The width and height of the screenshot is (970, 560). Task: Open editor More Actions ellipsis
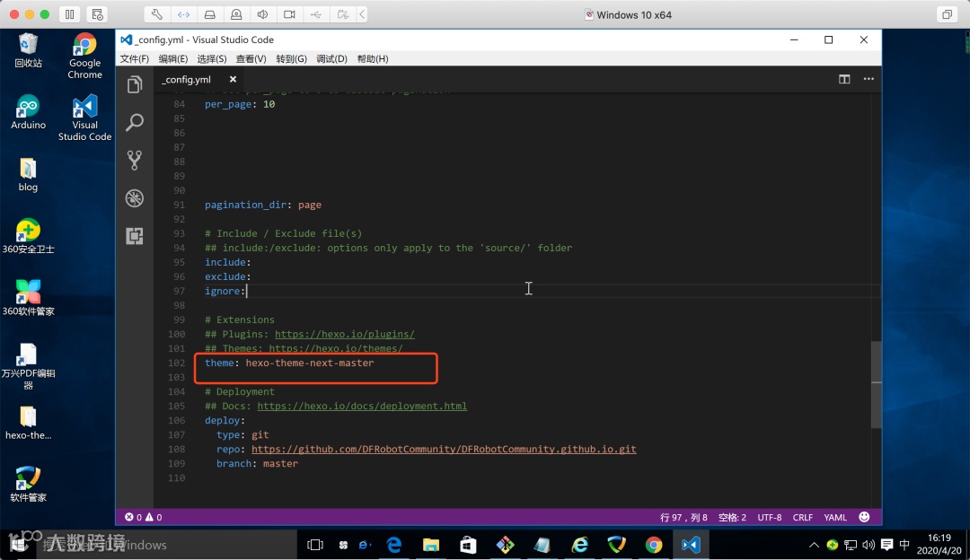pyautogui.click(x=869, y=79)
